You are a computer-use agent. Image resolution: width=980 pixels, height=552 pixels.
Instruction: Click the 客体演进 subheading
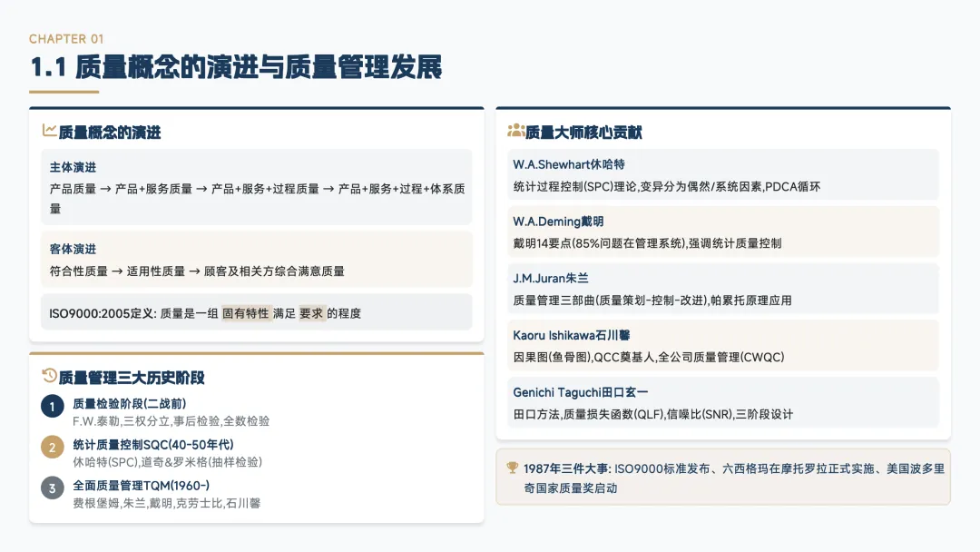pos(73,249)
